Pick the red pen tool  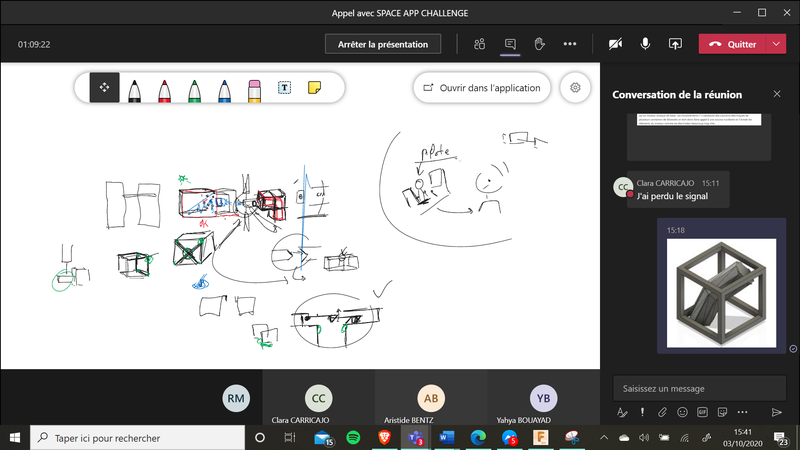pyautogui.click(x=164, y=88)
